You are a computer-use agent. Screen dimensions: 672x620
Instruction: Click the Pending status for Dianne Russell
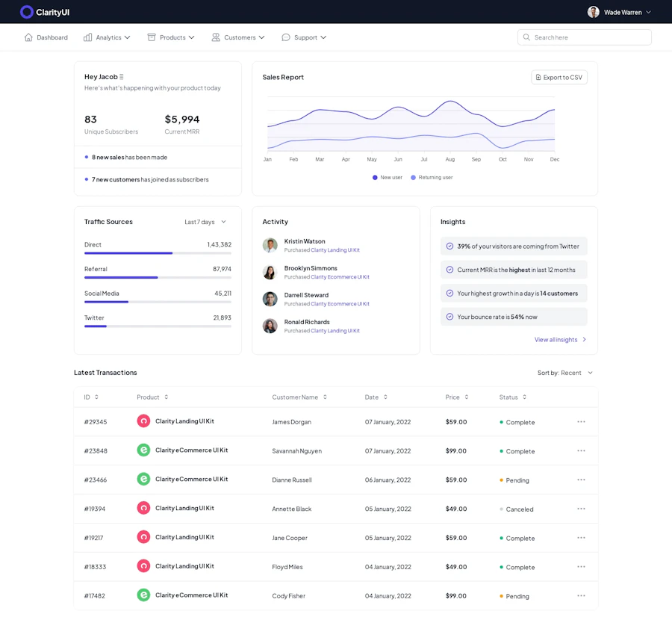[514, 480]
